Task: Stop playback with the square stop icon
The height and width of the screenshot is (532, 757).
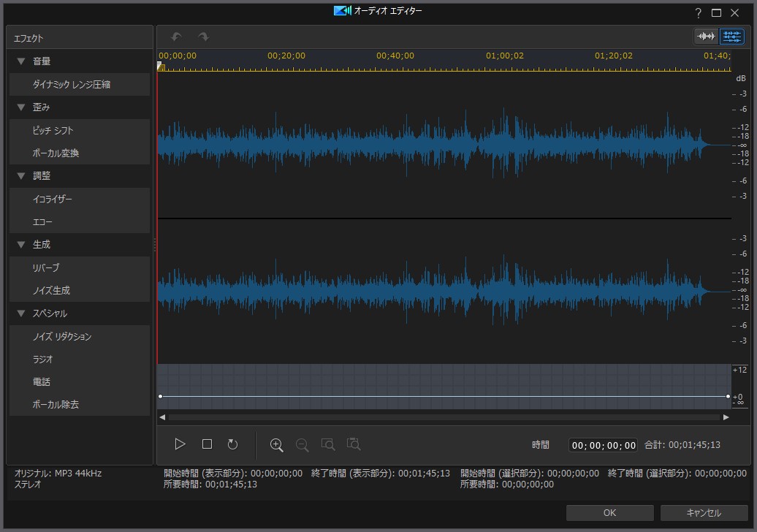Action: click(207, 444)
